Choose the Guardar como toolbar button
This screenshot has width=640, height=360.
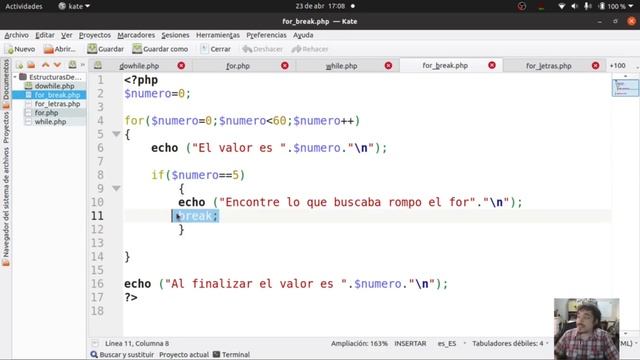pos(160,49)
